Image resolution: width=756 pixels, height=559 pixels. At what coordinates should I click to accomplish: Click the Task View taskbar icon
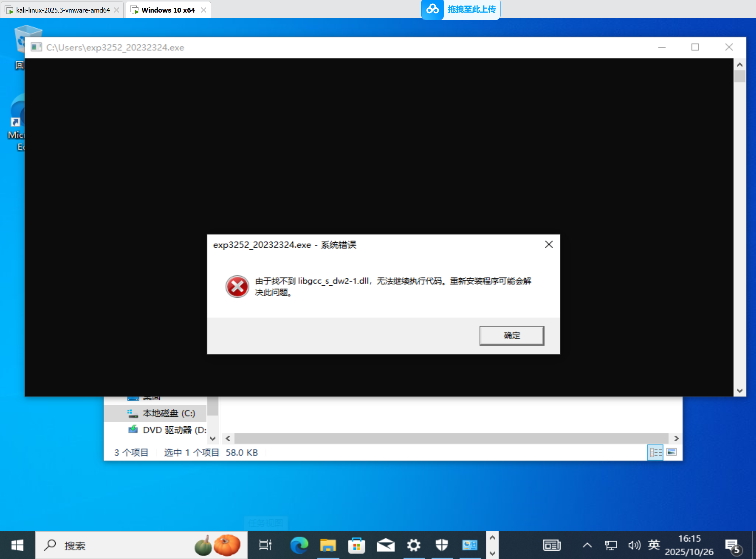click(265, 545)
